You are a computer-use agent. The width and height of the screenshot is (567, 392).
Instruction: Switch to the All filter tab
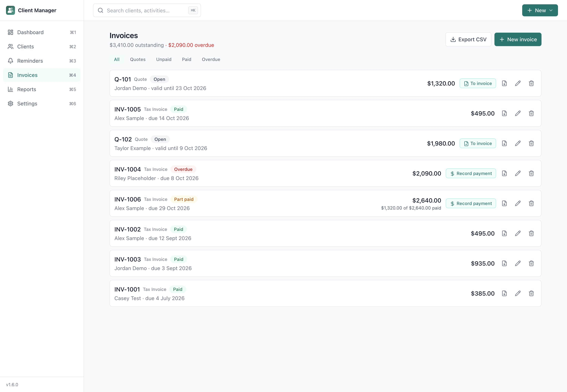pyautogui.click(x=117, y=59)
